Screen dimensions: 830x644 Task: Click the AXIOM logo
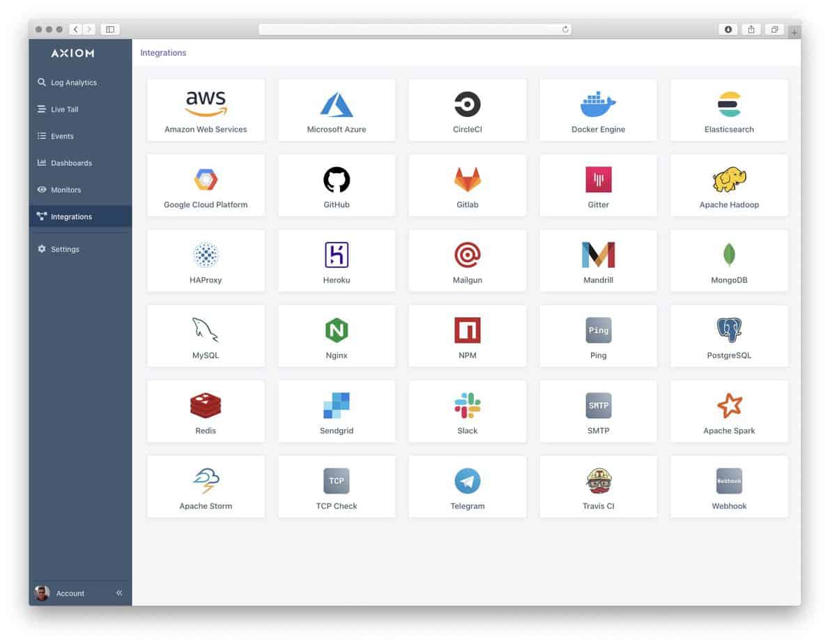click(73, 53)
